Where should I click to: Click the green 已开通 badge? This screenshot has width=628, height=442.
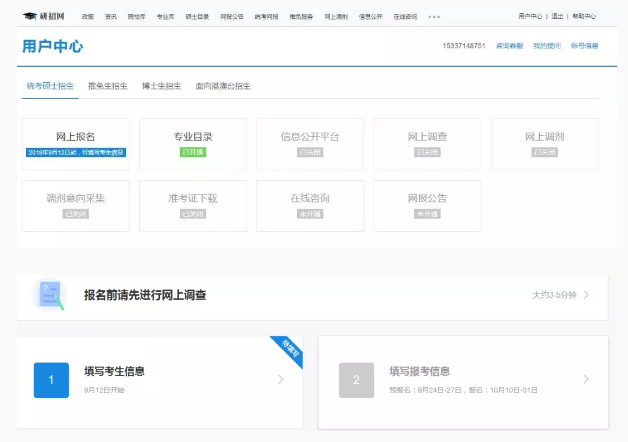point(193,153)
